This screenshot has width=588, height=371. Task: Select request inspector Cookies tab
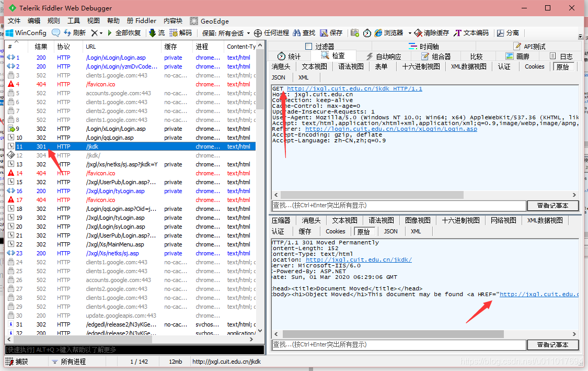coord(534,66)
